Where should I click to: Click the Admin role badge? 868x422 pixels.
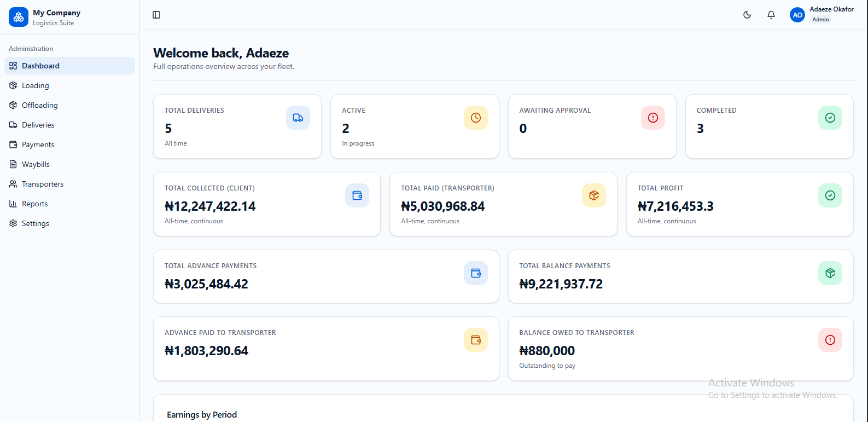click(820, 20)
